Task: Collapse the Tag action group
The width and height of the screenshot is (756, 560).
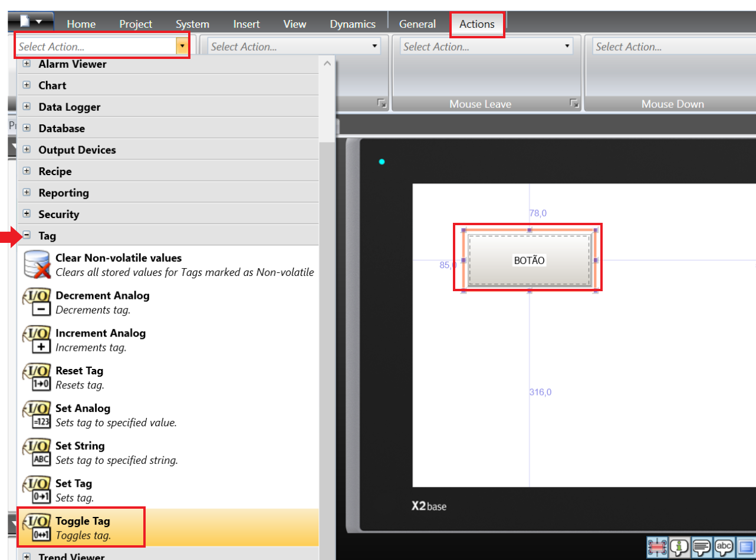Action: 27,236
